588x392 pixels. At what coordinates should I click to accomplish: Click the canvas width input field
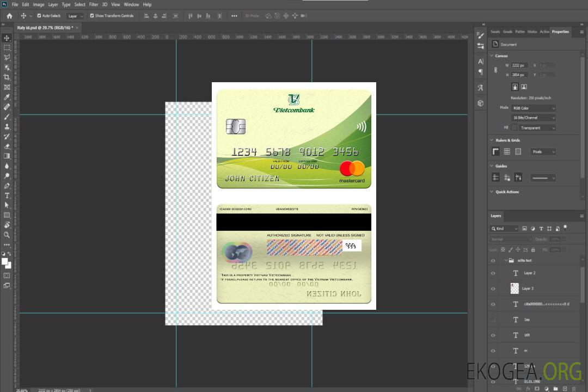pyautogui.click(x=519, y=65)
